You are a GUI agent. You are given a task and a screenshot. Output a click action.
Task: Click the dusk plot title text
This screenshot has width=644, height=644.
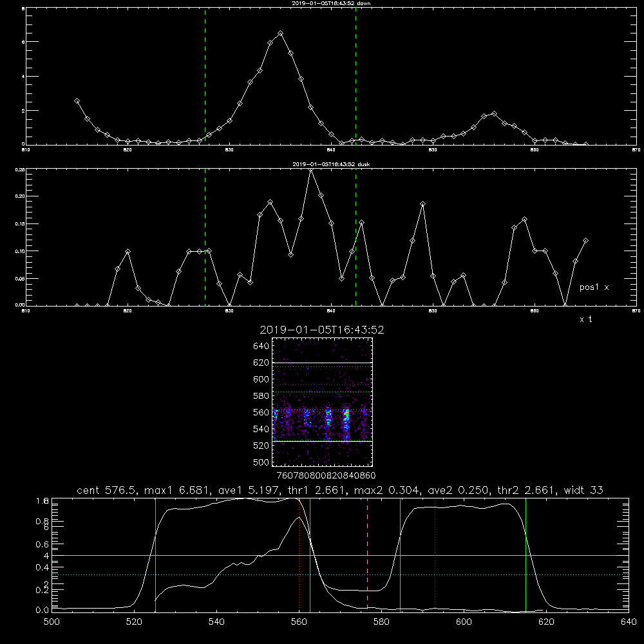[x=331, y=164]
